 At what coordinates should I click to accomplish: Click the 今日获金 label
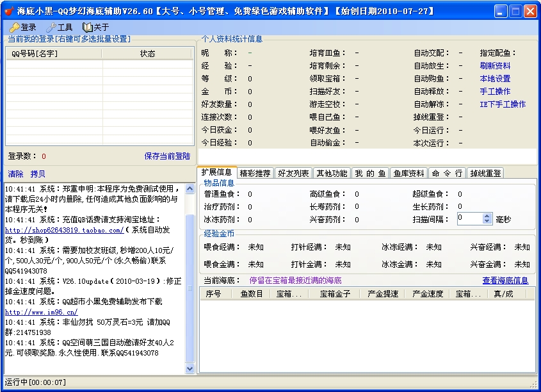(219, 130)
